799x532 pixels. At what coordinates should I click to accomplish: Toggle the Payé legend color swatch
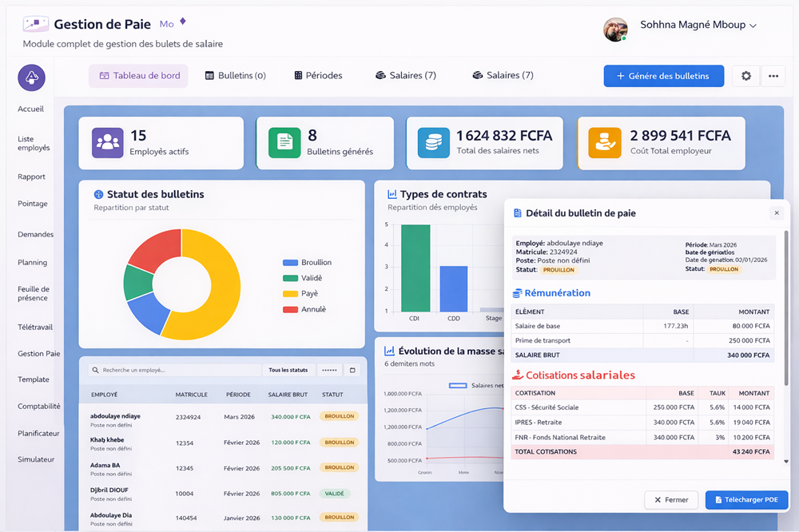pos(290,294)
